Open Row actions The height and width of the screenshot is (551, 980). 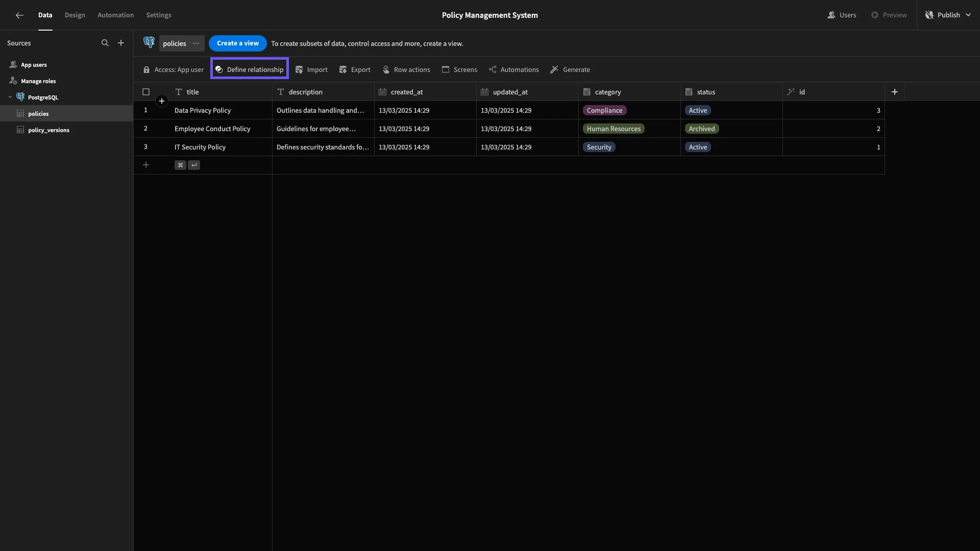406,69
